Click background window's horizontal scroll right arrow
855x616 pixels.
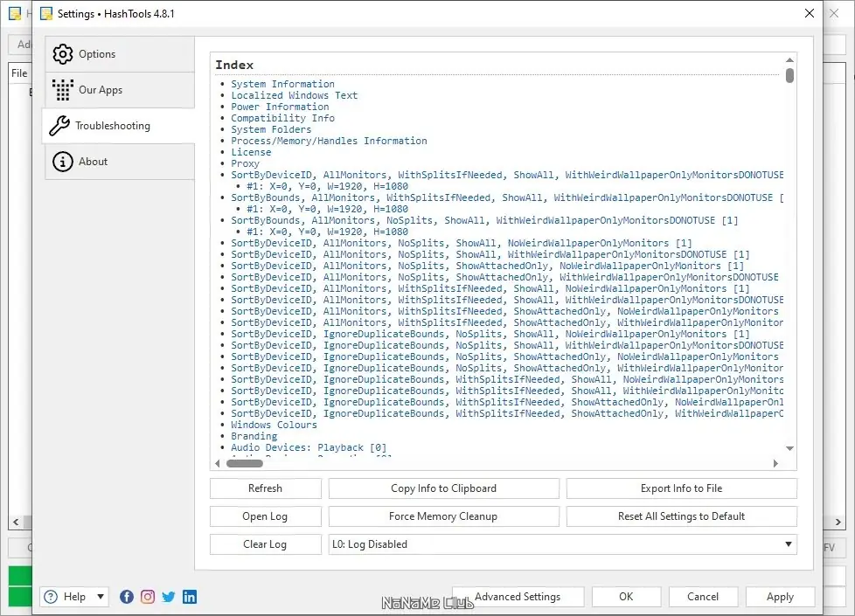[x=838, y=523]
